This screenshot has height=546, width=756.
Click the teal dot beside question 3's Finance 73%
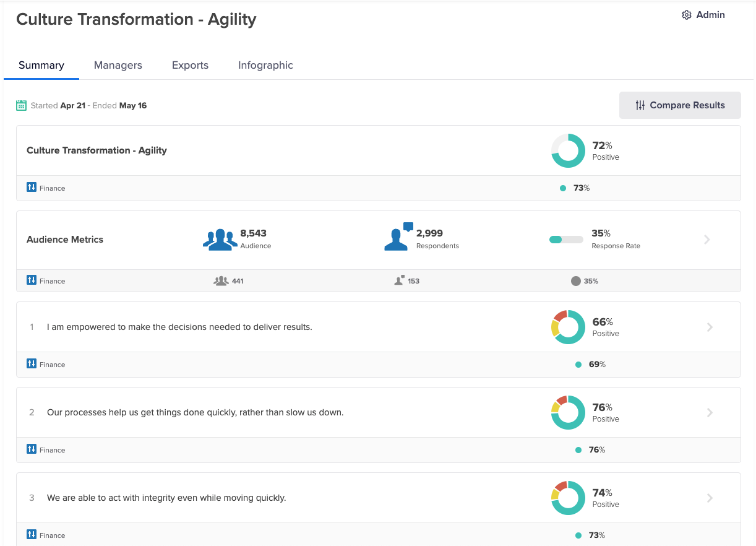click(578, 535)
